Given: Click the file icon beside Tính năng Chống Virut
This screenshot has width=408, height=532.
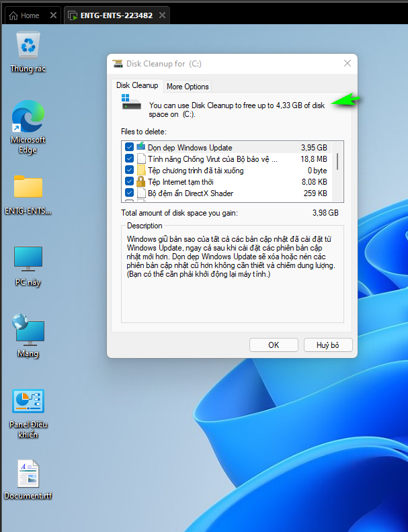Looking at the screenshot, I should coord(141,159).
